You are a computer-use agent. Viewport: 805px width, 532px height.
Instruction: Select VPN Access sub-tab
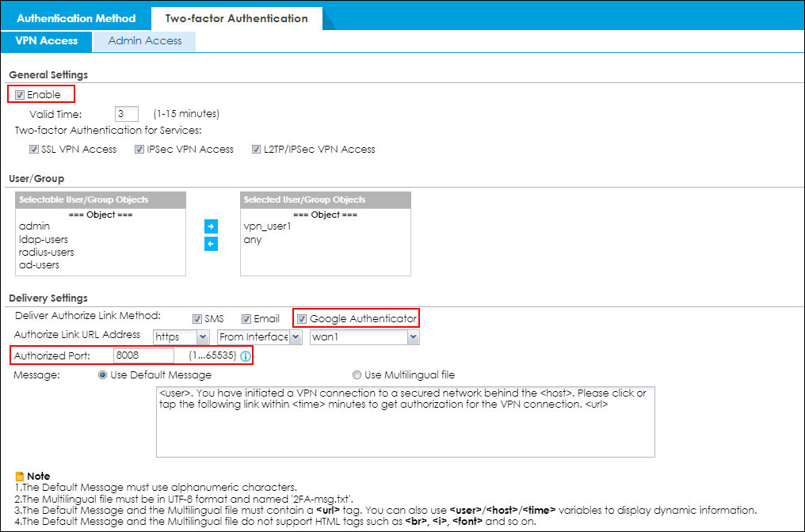(x=47, y=41)
